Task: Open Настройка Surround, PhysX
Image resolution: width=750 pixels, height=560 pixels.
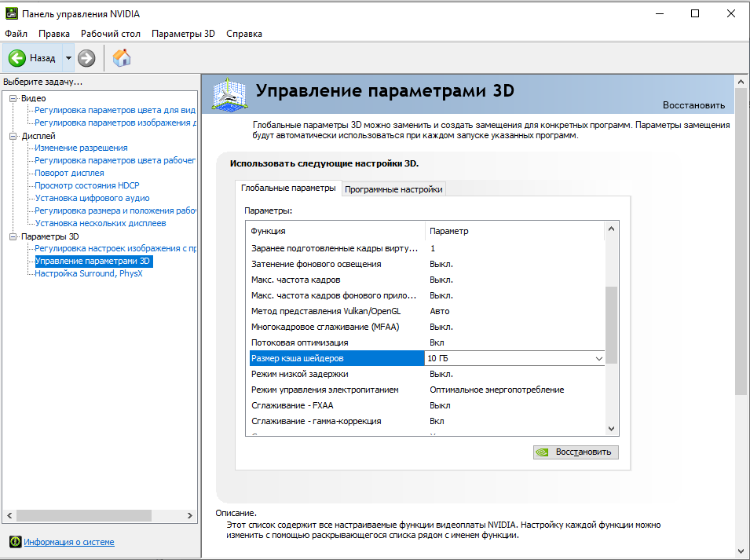Action: 89,273
